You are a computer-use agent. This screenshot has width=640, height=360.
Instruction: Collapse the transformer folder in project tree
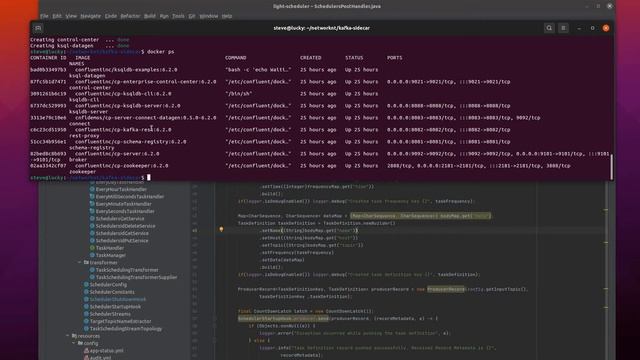tap(80, 262)
